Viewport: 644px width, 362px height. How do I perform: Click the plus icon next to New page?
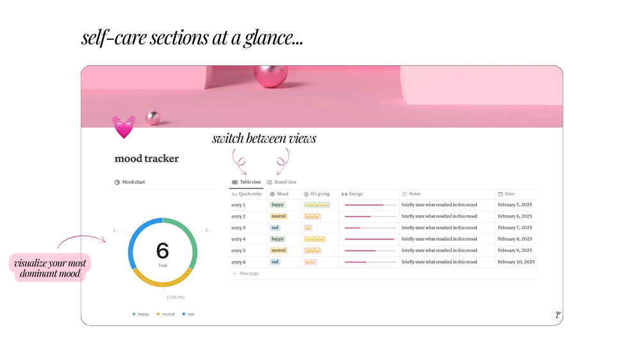tap(235, 274)
